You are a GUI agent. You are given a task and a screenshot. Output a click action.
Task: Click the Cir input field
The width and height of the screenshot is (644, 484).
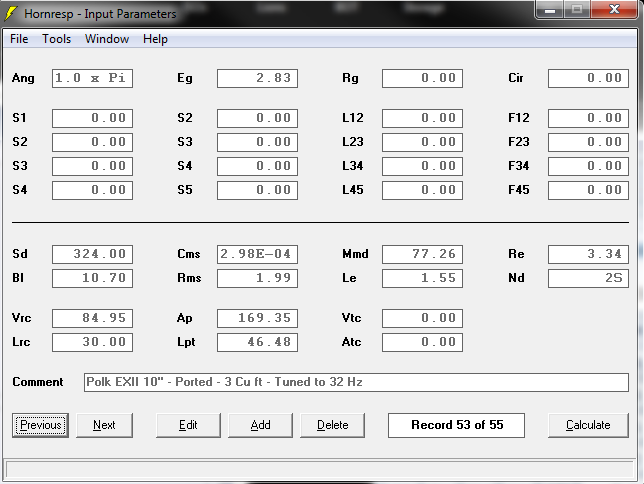[x=588, y=78]
